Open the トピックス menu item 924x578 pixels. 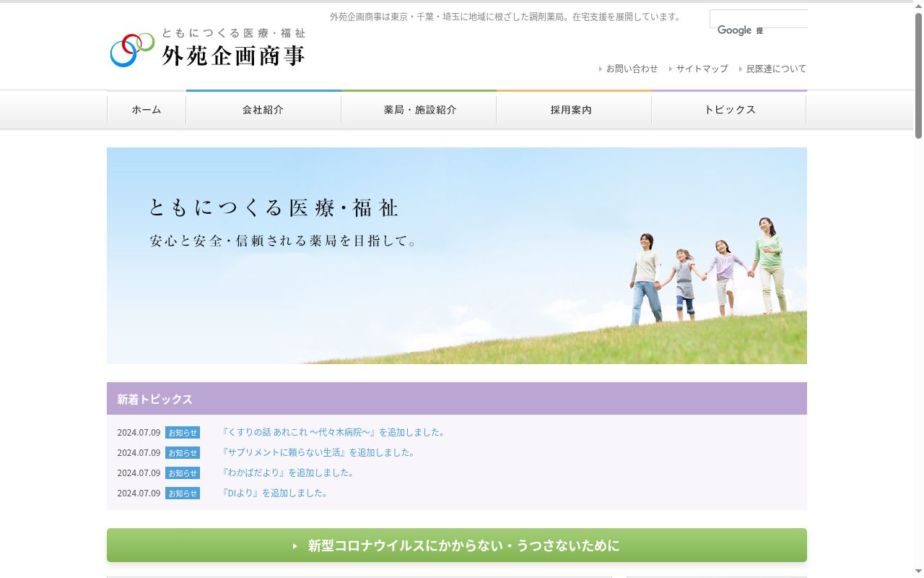click(729, 110)
